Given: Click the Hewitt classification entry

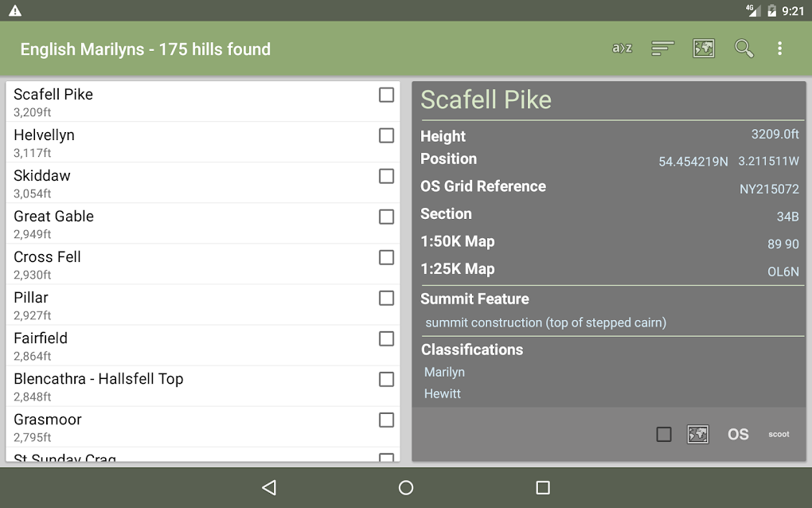Looking at the screenshot, I should point(443,393).
